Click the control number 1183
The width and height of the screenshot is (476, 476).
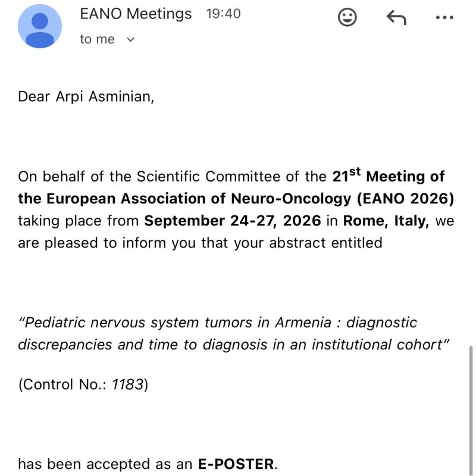(127, 384)
